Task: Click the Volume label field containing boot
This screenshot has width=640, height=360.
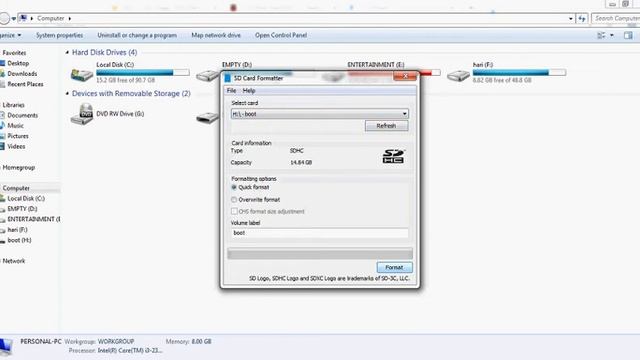Action: pos(319,233)
